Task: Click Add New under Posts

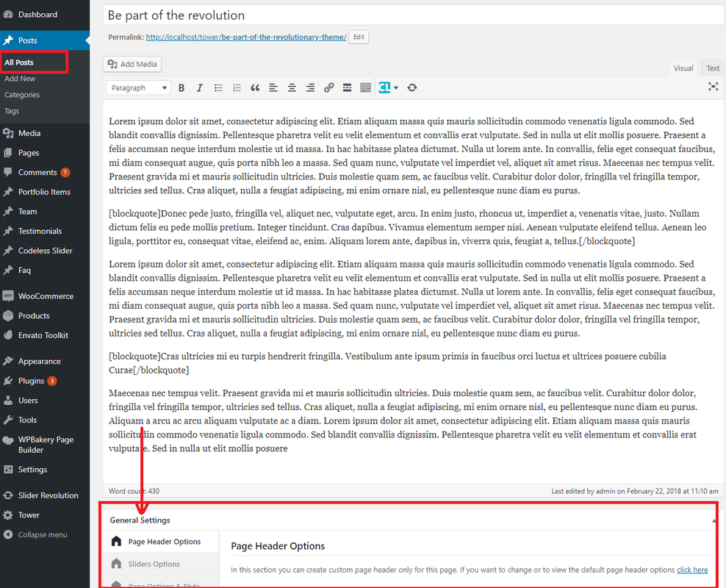Action: (x=20, y=79)
